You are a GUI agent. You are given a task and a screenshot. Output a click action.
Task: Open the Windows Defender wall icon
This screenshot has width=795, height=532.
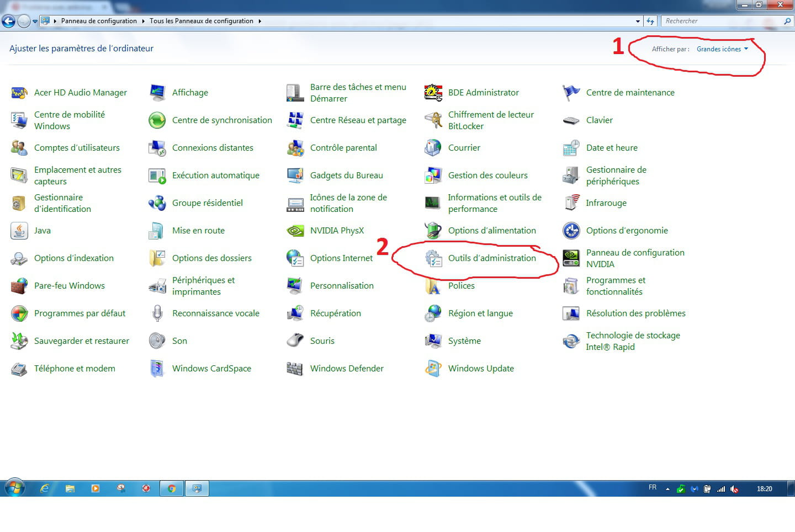coord(295,369)
